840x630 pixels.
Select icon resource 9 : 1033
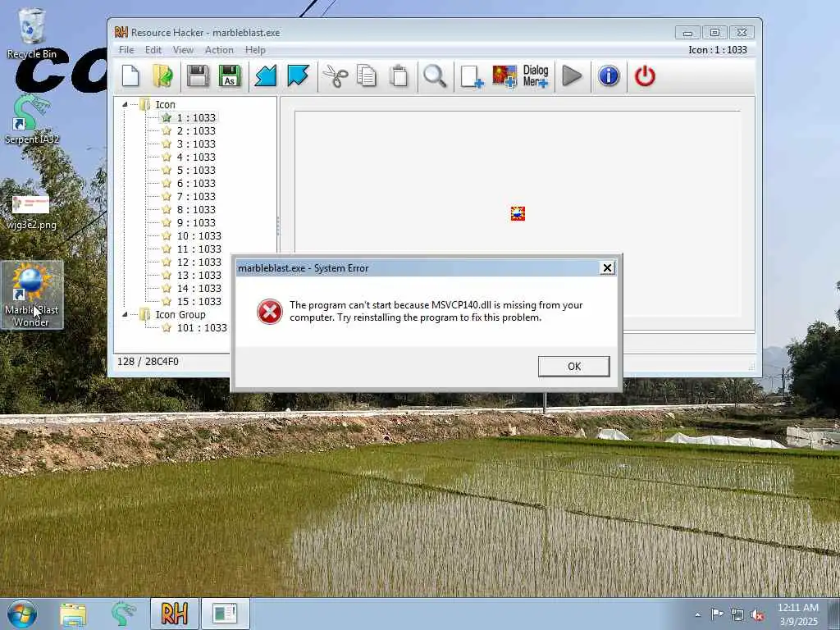(x=196, y=223)
